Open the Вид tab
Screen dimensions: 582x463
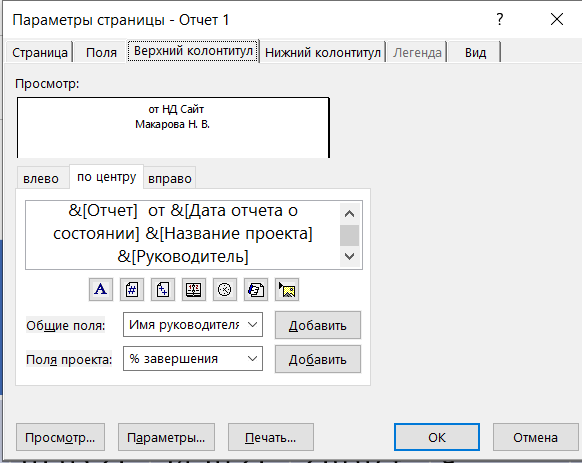point(475,52)
